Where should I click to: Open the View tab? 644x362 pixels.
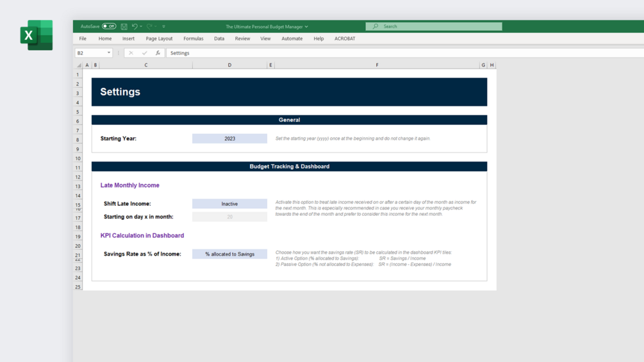[x=265, y=38]
